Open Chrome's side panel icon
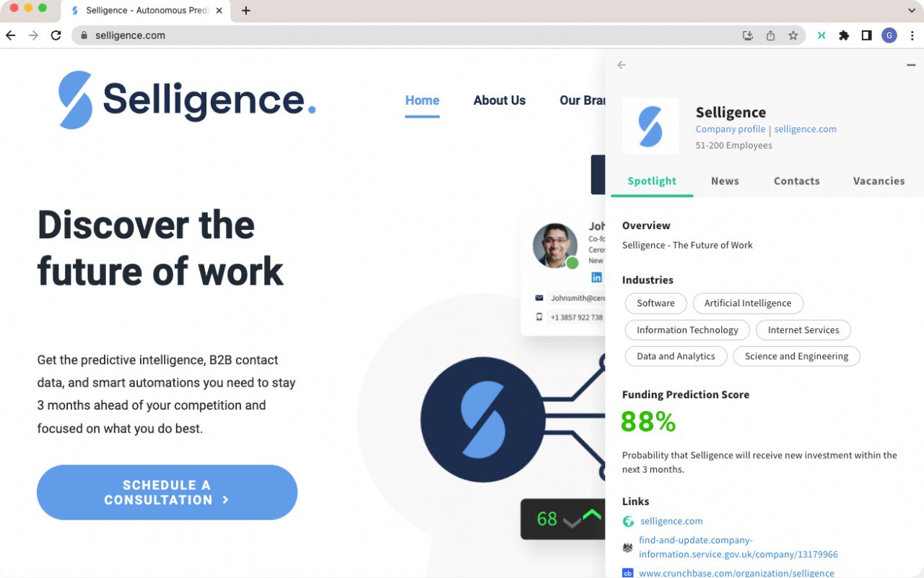924x578 pixels. coord(867,35)
